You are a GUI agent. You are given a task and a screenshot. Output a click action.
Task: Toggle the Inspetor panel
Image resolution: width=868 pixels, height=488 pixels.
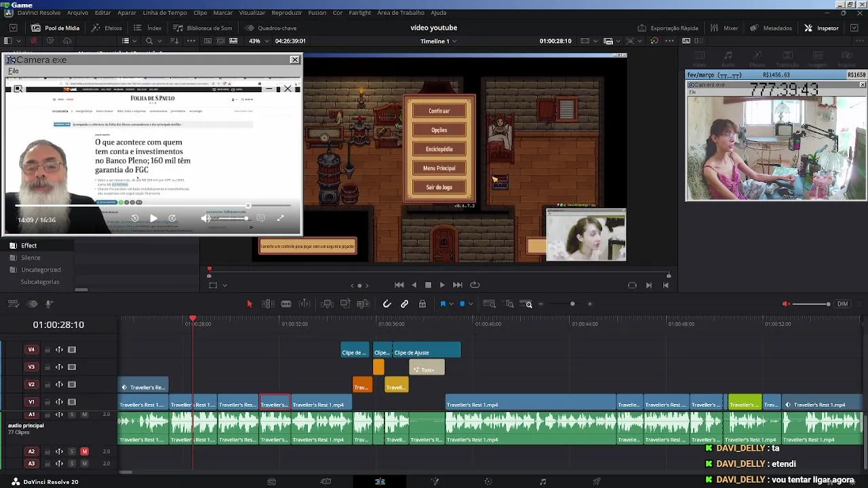pos(822,28)
